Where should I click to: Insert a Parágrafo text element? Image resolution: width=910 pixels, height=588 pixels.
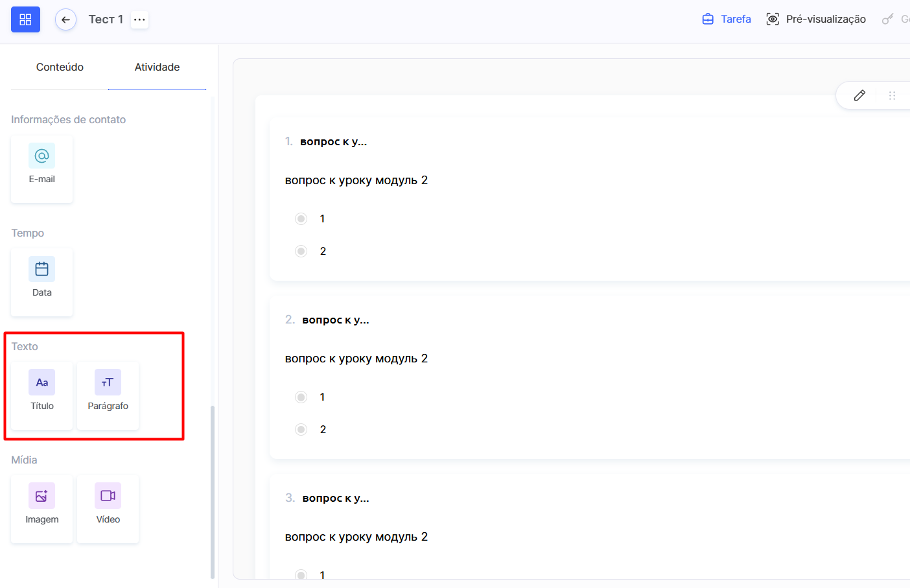(108, 395)
